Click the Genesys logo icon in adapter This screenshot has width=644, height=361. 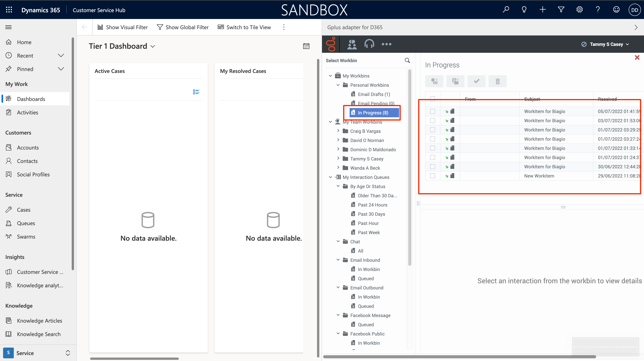point(331,44)
